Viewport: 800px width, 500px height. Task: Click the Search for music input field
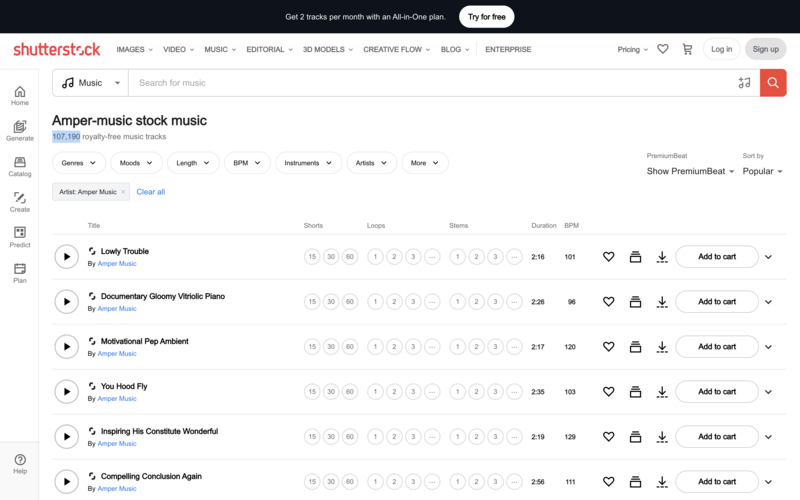[430, 83]
